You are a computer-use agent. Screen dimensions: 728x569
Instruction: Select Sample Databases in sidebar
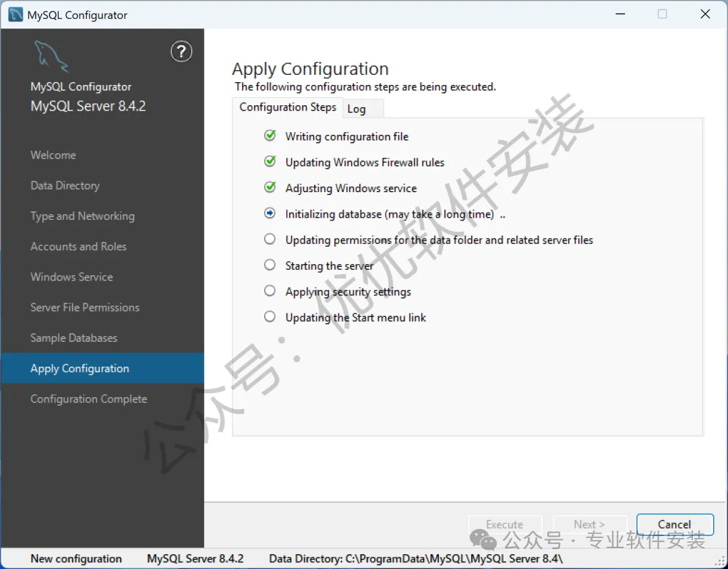(x=74, y=338)
